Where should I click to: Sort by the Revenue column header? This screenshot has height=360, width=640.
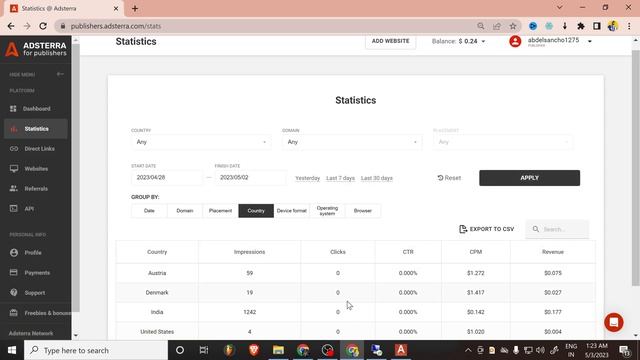coord(553,252)
